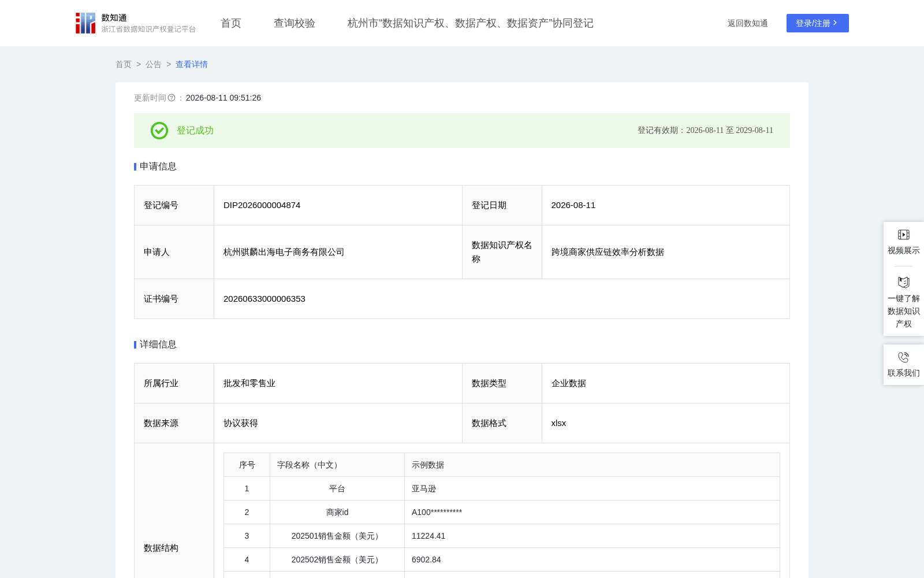Click the 数据知识产权名称 label cell

(x=502, y=252)
